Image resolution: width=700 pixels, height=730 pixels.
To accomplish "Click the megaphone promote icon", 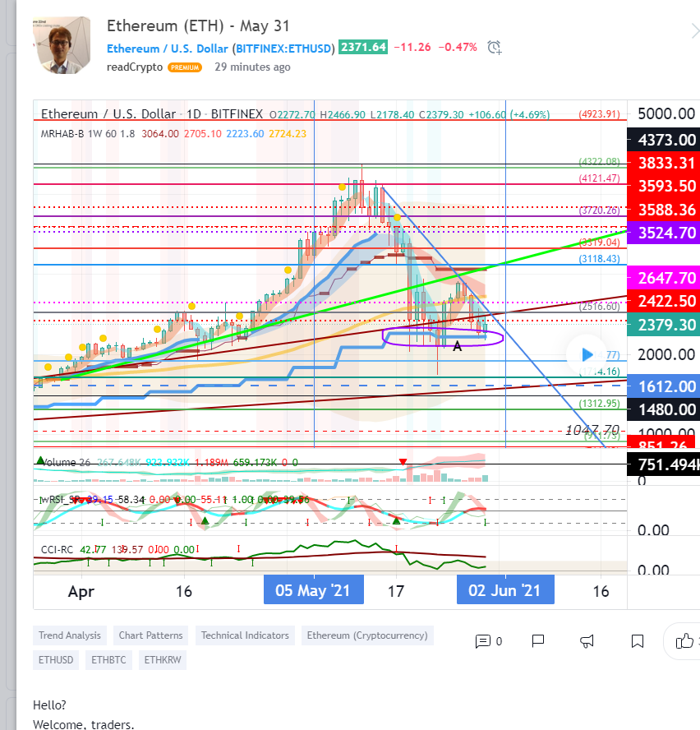I will [x=587, y=641].
